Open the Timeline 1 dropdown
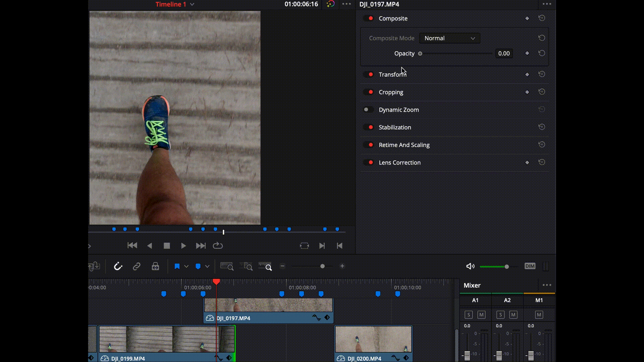This screenshot has width=644, height=362. [192, 4]
